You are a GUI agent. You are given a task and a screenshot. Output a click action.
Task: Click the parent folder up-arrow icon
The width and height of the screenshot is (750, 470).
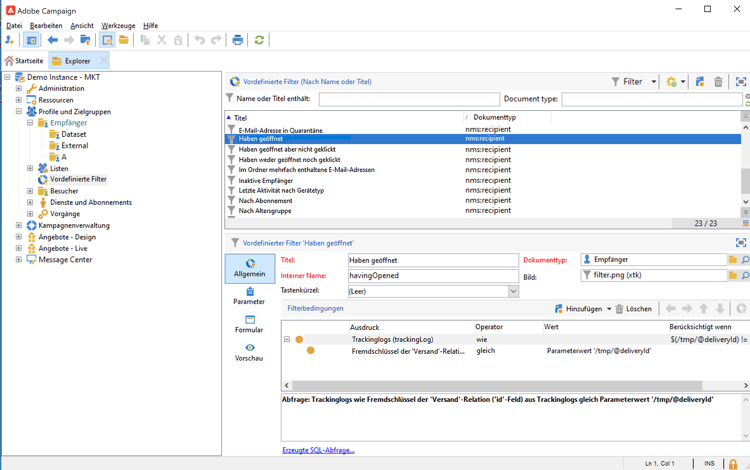pyautogui.click(x=85, y=40)
